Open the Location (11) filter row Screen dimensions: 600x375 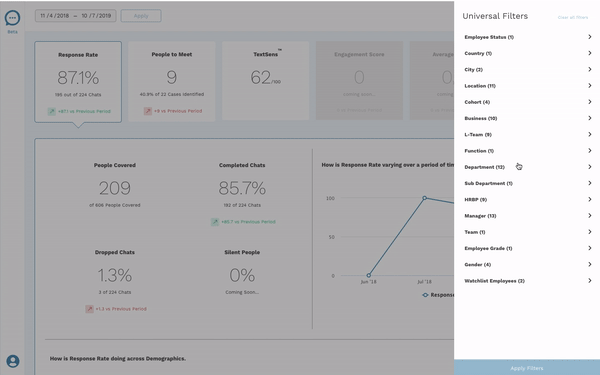(527, 86)
